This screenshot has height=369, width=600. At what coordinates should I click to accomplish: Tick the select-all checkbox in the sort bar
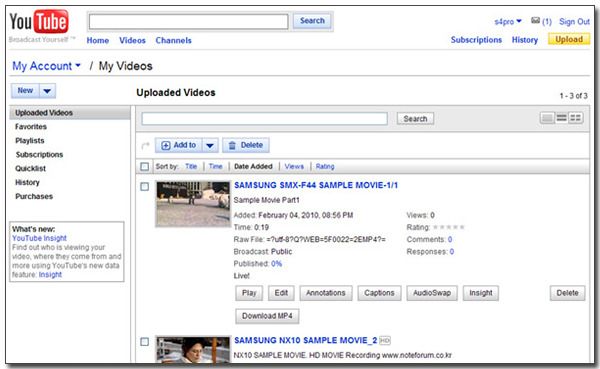pyautogui.click(x=144, y=167)
